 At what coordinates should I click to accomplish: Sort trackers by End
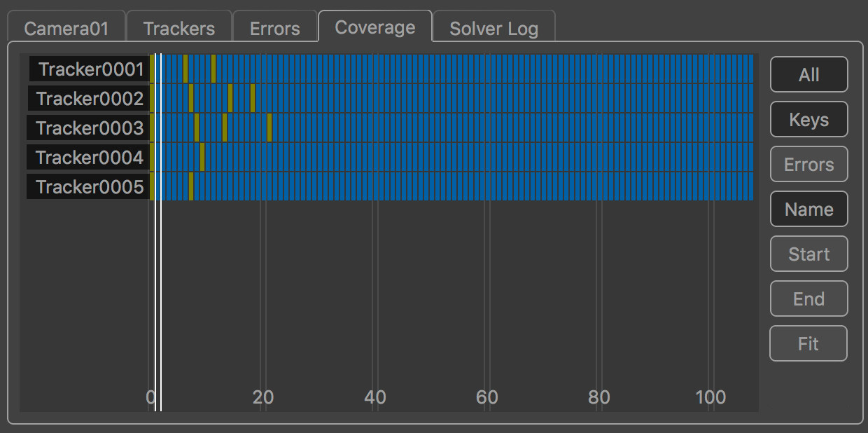pos(808,298)
